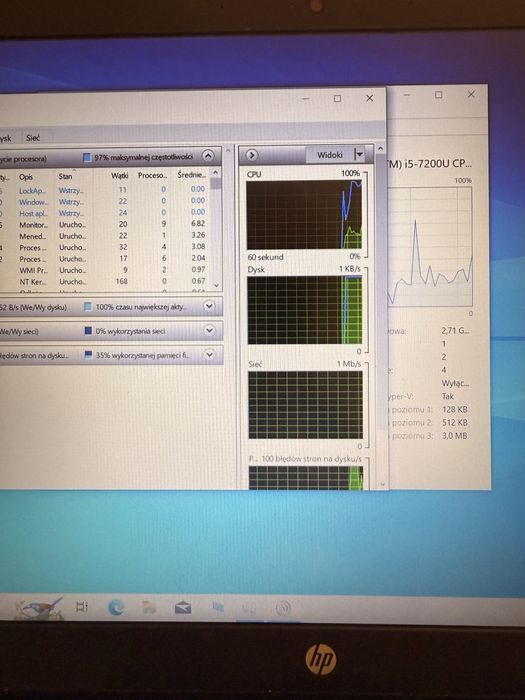525x700 pixels.
Task: Click the process list scrollbar up arrow
Action: pos(216,172)
